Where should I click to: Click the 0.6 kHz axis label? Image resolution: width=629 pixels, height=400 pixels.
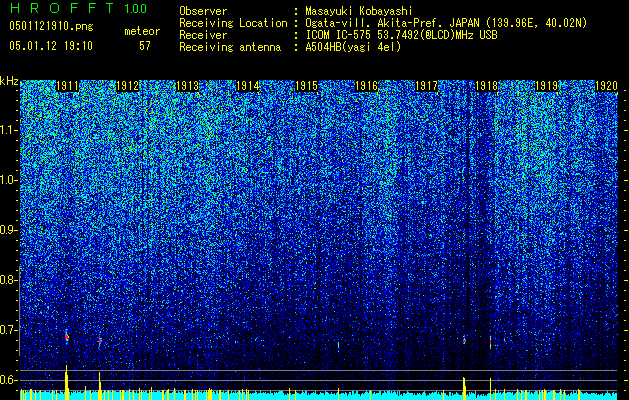pos(8,380)
